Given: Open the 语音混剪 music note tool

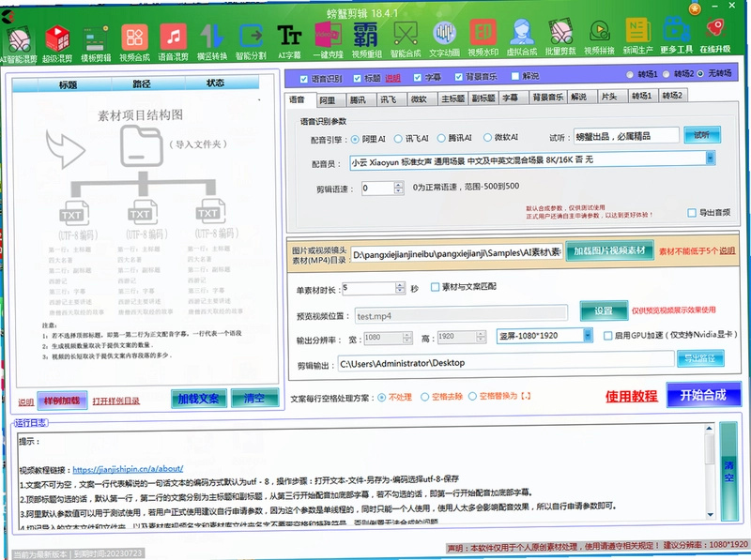Looking at the screenshot, I should (174, 42).
